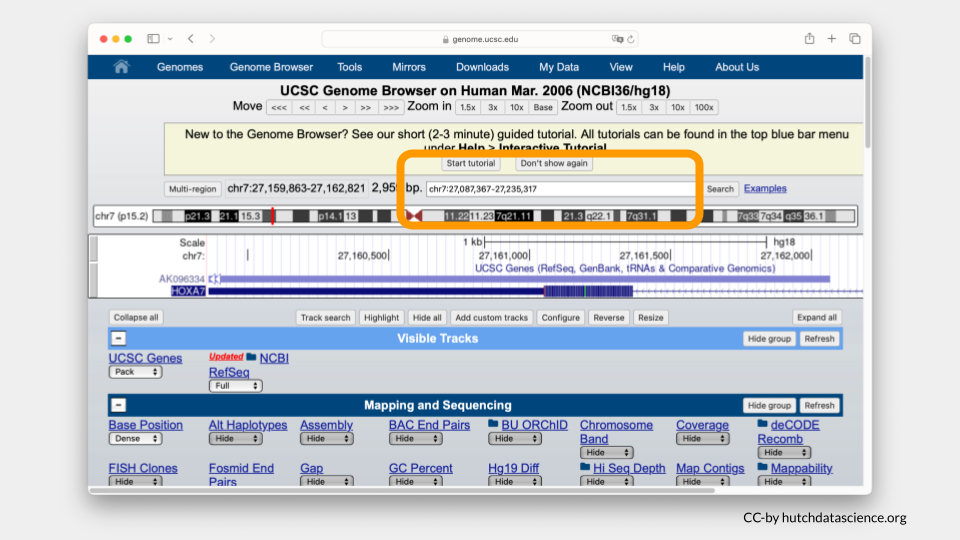Viewport: 960px width, 540px height.
Task: Zoom in to Base level
Action: click(543, 107)
